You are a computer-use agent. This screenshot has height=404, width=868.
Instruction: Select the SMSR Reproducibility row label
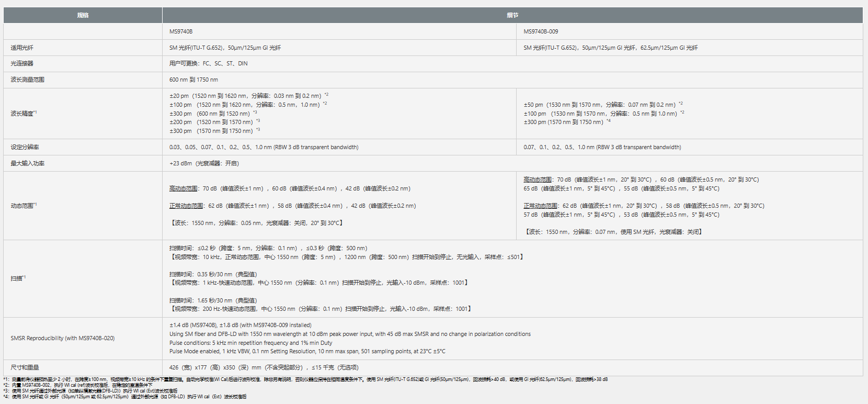(x=62, y=338)
